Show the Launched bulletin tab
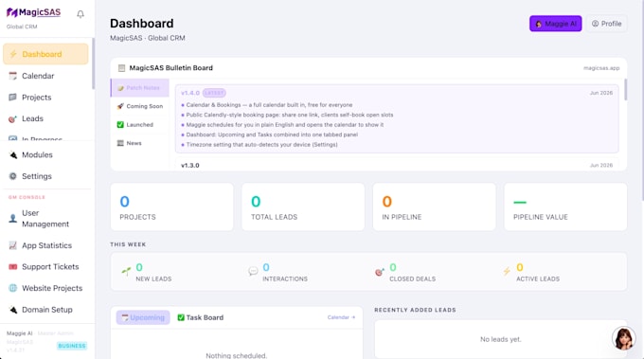This screenshot has height=359, width=644. point(140,124)
